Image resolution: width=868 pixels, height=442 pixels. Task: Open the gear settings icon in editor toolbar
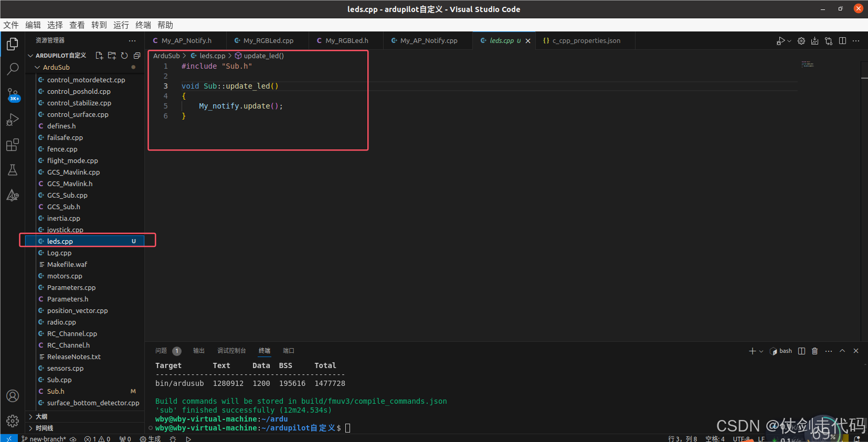point(801,41)
